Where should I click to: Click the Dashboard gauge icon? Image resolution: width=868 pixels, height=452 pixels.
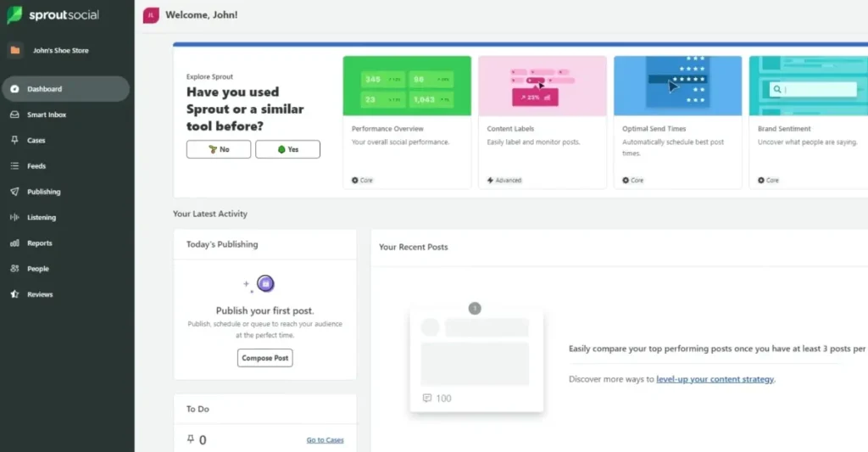(15, 89)
